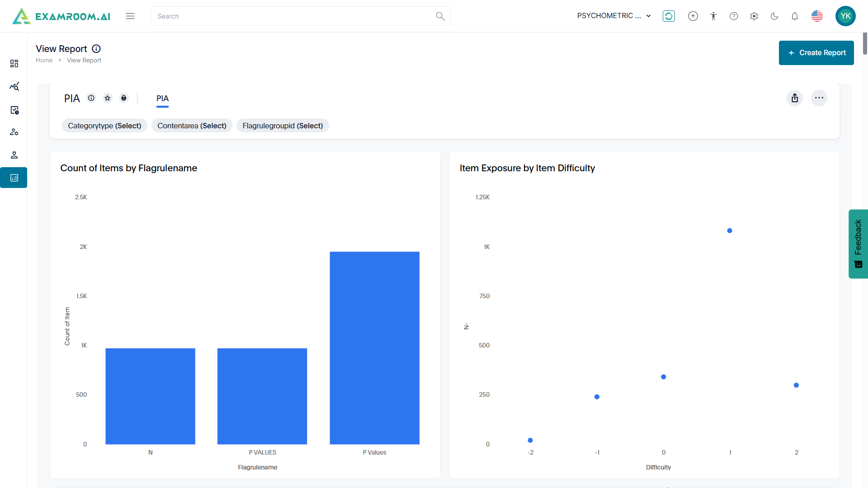
Task: Open Flagrulegroupid (Select) filter
Action: click(x=283, y=126)
